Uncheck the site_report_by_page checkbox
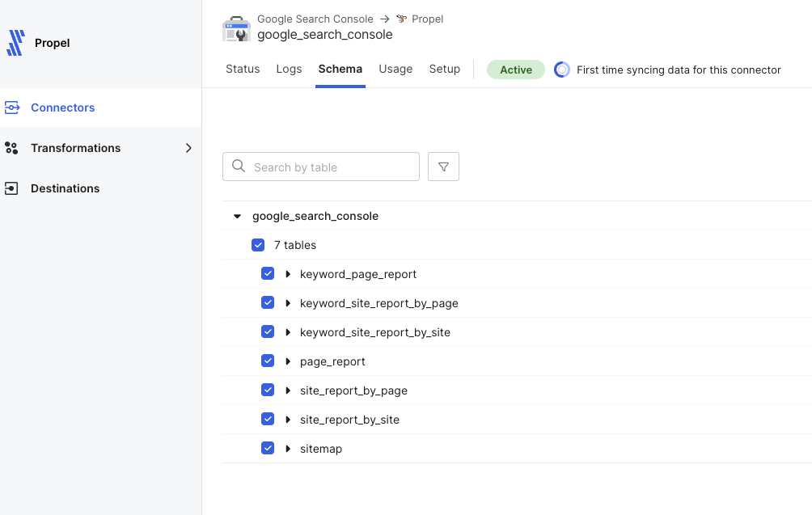Screen dimensions: 812x515 pos(268,389)
